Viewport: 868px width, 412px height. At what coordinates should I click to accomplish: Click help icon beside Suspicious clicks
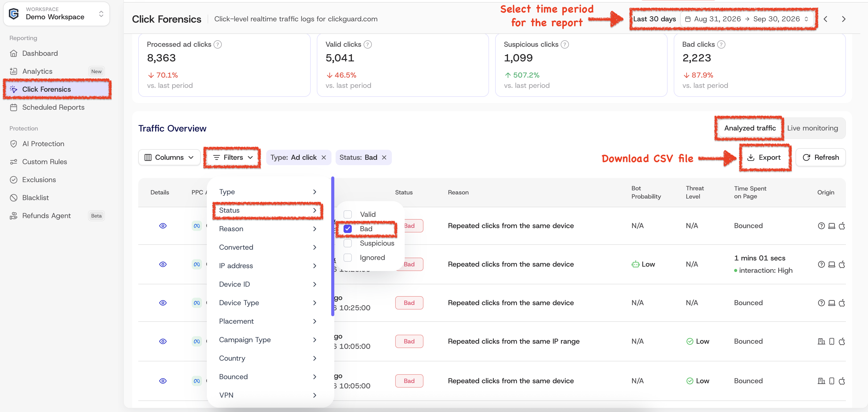pos(565,44)
